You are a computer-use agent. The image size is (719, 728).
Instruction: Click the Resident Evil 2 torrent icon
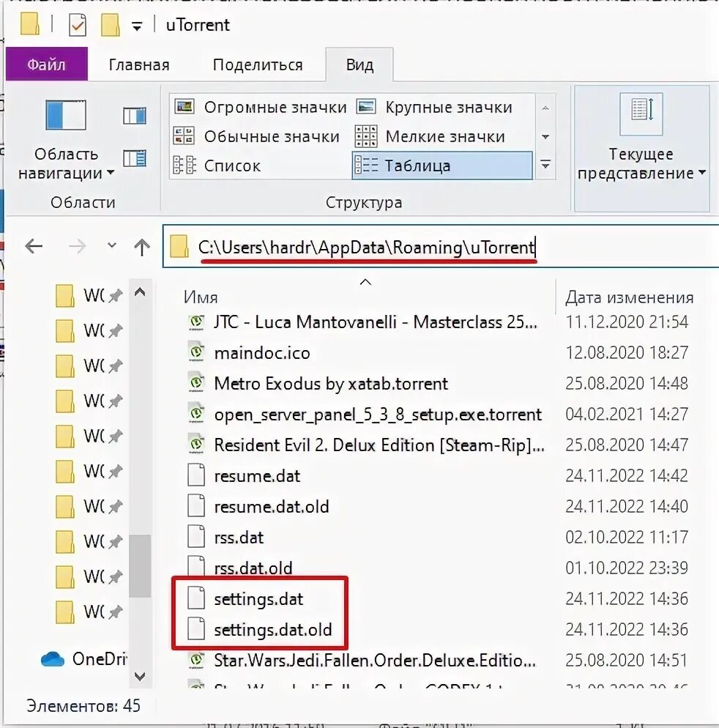(196, 445)
